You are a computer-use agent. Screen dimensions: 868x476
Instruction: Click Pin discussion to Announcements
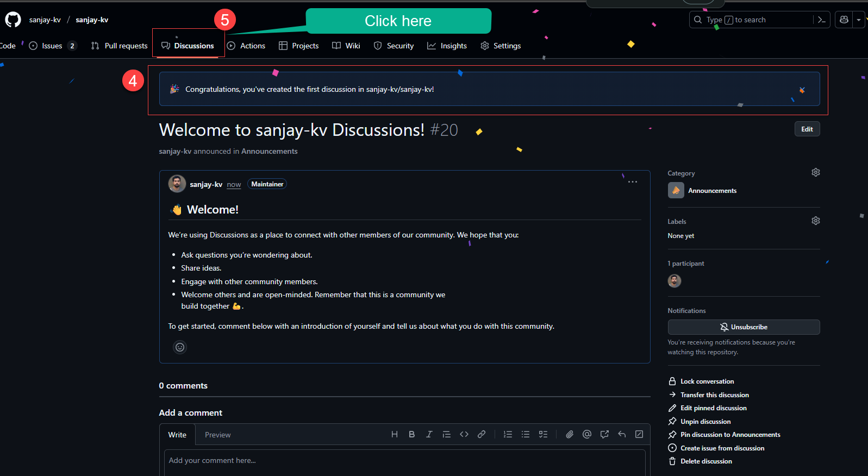click(725, 435)
